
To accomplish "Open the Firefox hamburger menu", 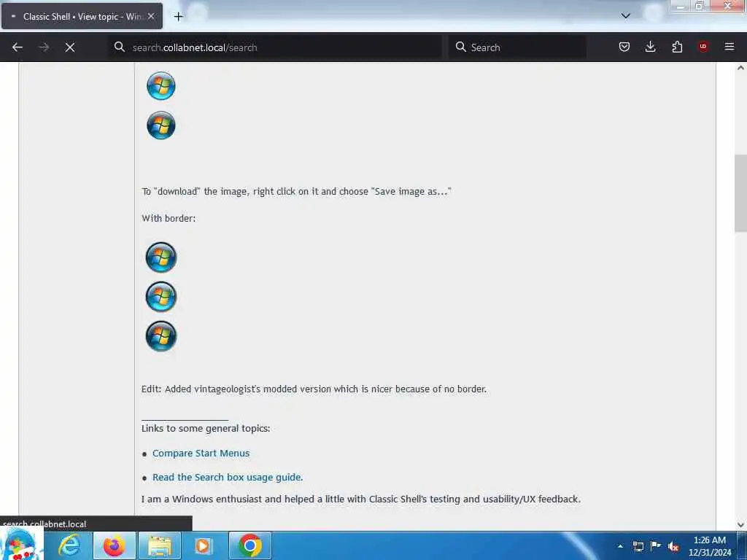I will (x=729, y=47).
